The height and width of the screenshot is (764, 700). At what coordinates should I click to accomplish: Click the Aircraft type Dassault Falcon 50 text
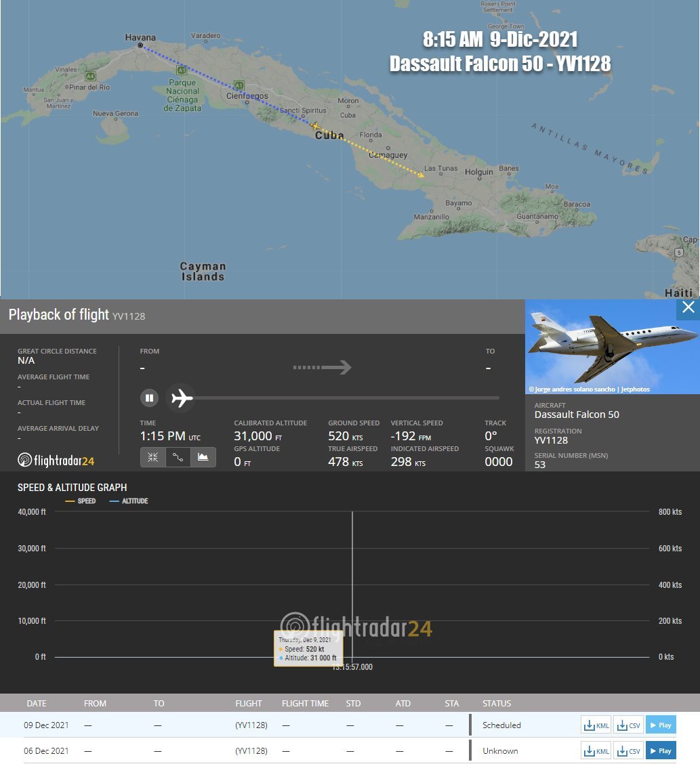pos(577,415)
